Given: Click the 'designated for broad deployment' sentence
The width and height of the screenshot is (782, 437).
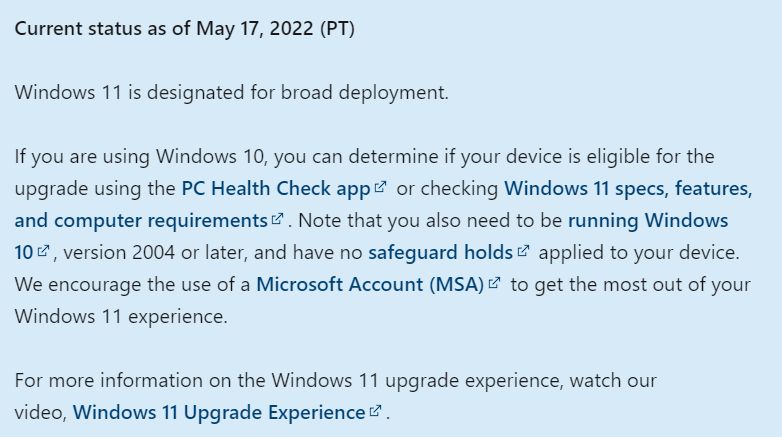Looking at the screenshot, I should (x=232, y=93).
